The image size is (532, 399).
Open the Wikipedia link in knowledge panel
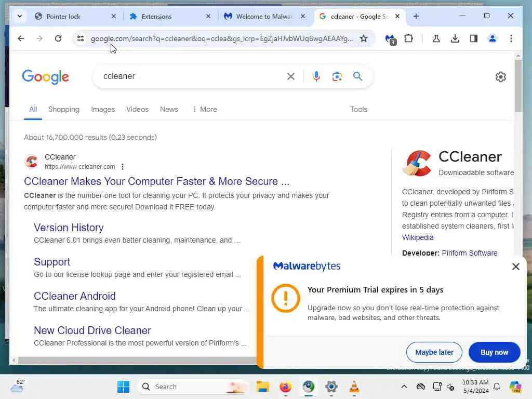tap(418, 237)
